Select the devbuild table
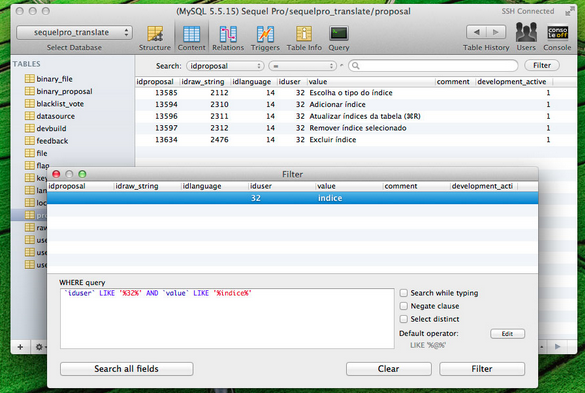 45,128
